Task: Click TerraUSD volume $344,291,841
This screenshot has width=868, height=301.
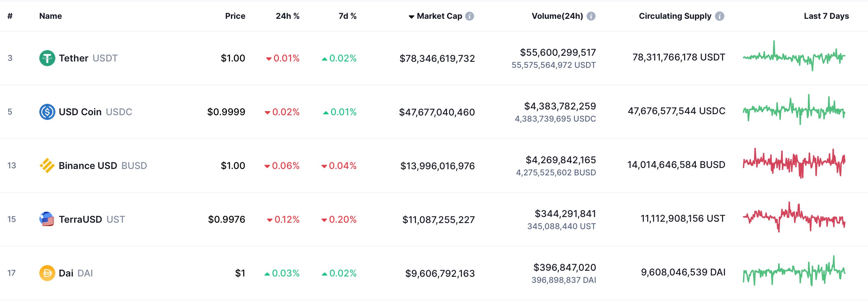Action: [x=566, y=213]
